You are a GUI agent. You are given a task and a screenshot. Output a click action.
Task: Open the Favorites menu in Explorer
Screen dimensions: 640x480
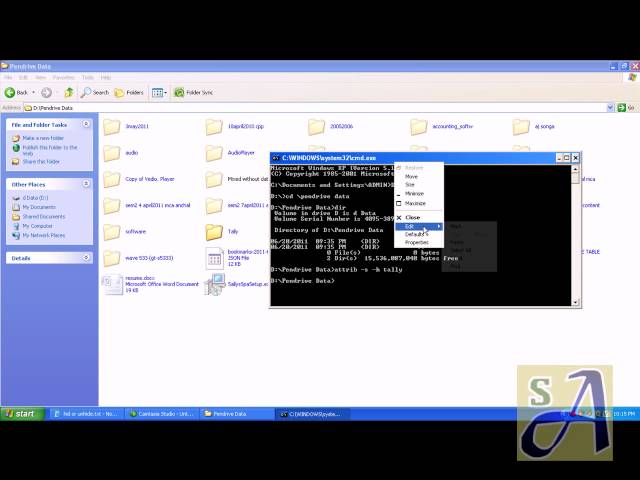(63, 78)
